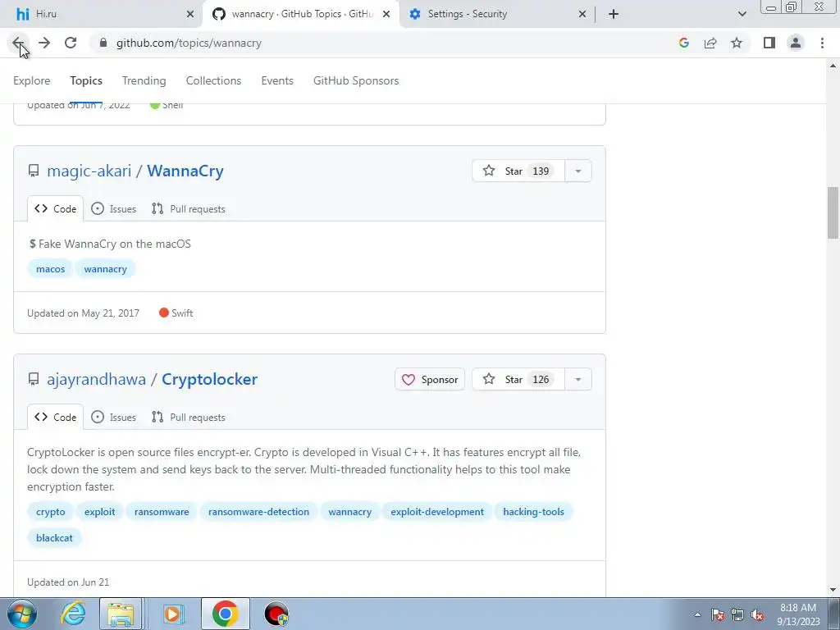Share this page via share icon
The height and width of the screenshot is (630, 840).
click(x=710, y=43)
